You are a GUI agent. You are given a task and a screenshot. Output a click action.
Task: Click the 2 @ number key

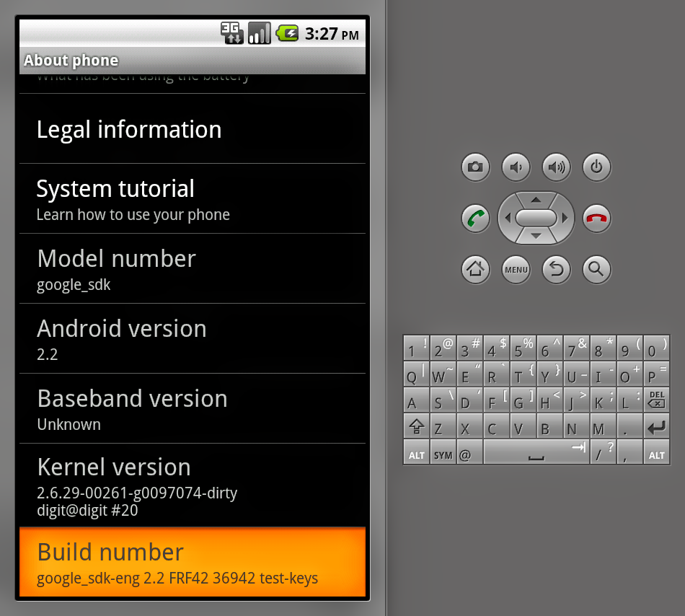point(443,348)
